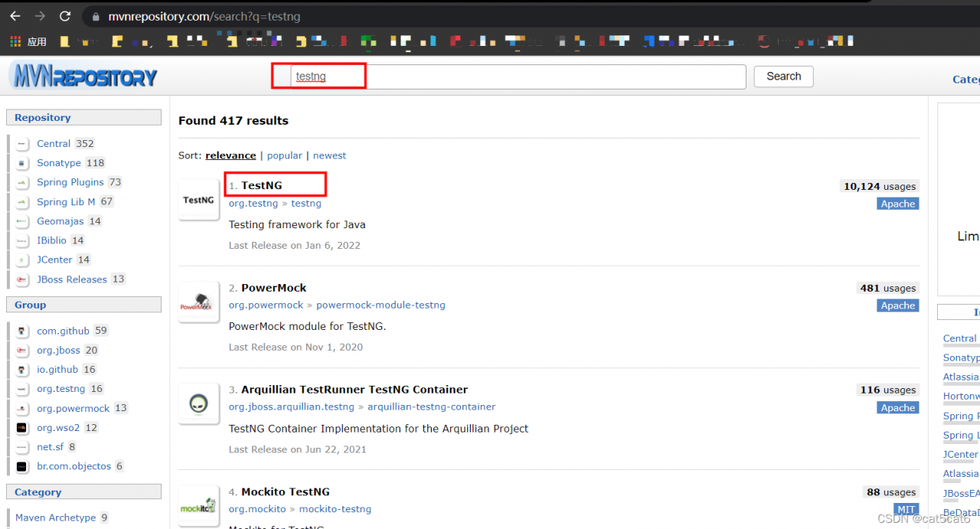This screenshot has height=529, width=980.
Task: Click the Spring Lib M repository icon
Action: (x=22, y=202)
